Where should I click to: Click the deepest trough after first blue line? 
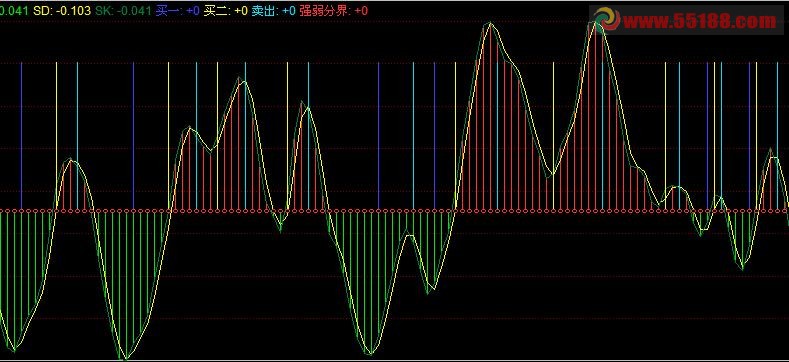[x=125, y=358]
